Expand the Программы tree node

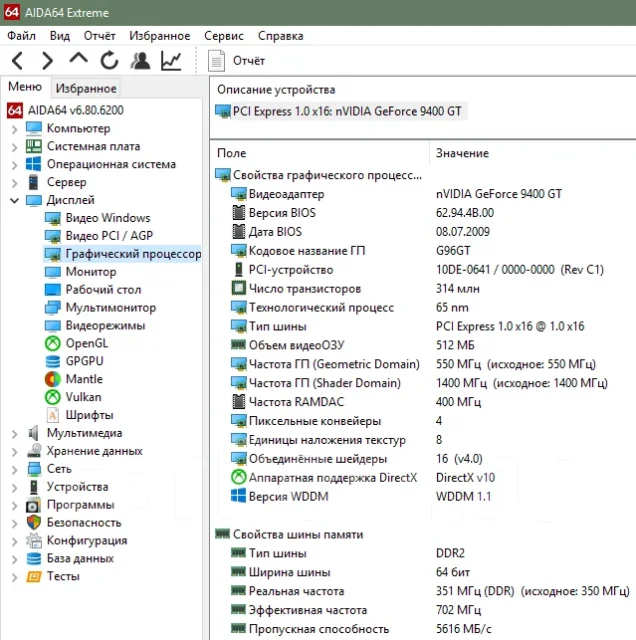click(15, 506)
